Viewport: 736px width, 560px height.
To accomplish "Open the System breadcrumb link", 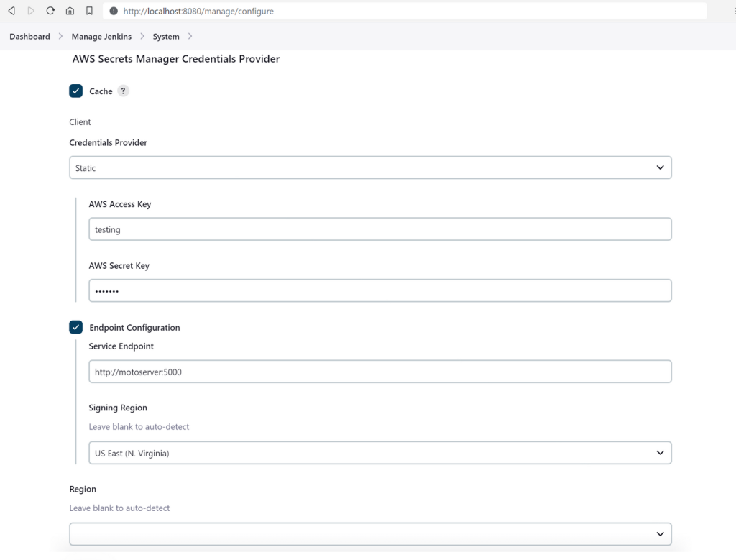I will tap(166, 36).
